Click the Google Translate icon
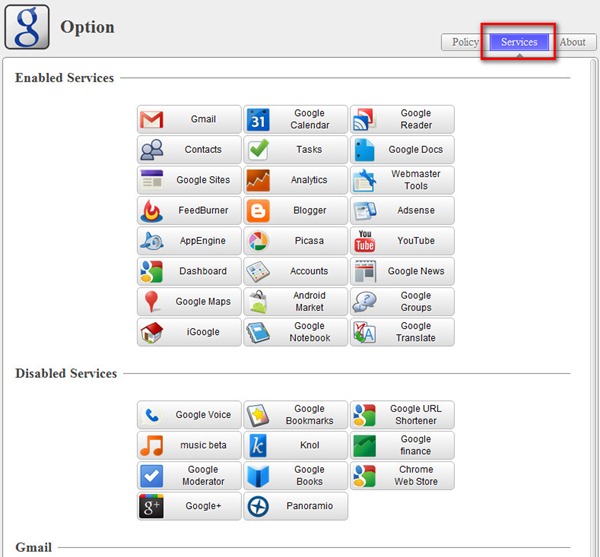This screenshot has width=600, height=557. click(364, 332)
